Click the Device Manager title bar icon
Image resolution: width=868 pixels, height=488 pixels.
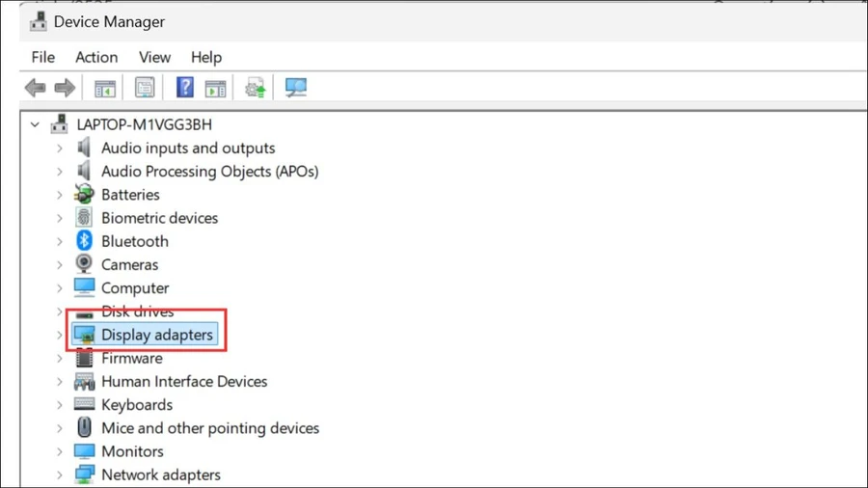(39, 21)
